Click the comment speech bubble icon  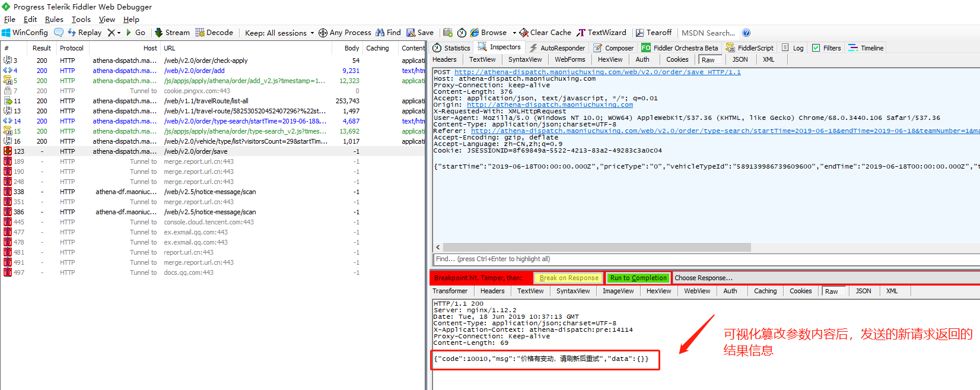59,33
